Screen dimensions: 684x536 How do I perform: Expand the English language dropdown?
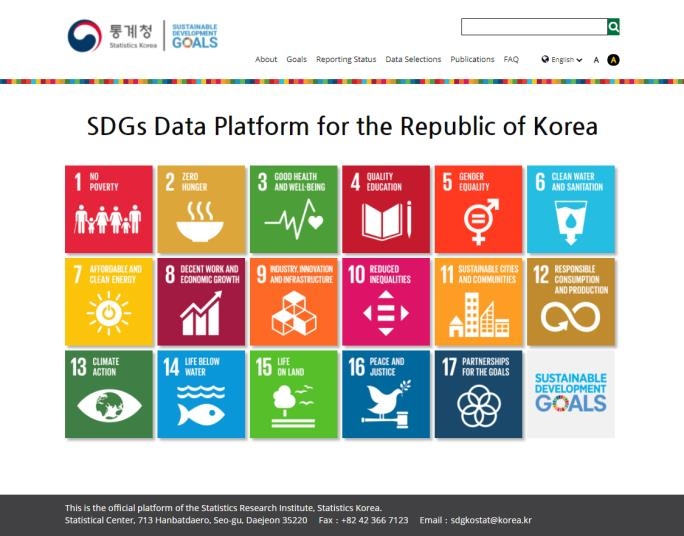coord(562,60)
